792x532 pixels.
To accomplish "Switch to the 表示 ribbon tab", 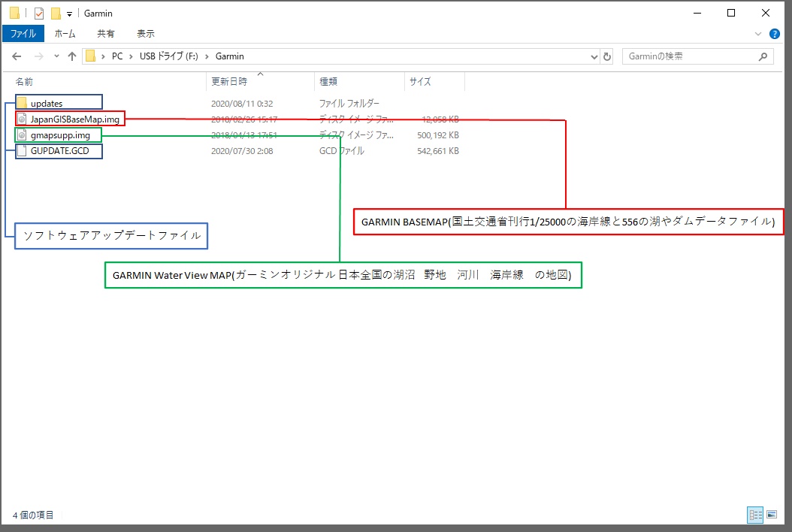I will click(x=146, y=34).
